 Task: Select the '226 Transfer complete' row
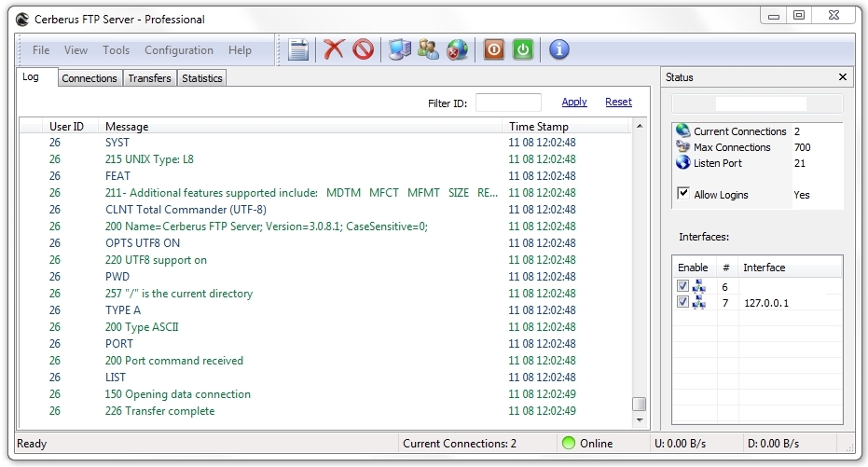[x=325, y=411]
